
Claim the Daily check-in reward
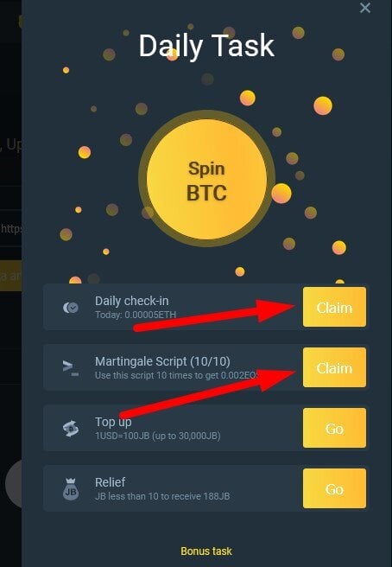[x=334, y=307]
